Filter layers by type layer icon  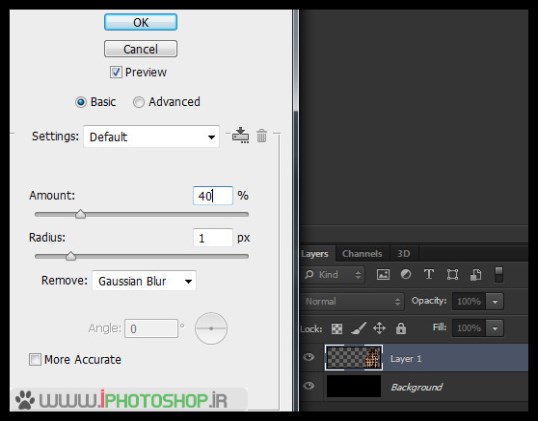pyautogui.click(x=429, y=274)
